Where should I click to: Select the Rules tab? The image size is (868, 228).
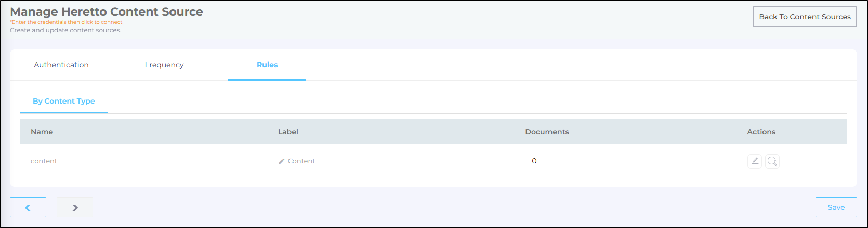point(267,65)
